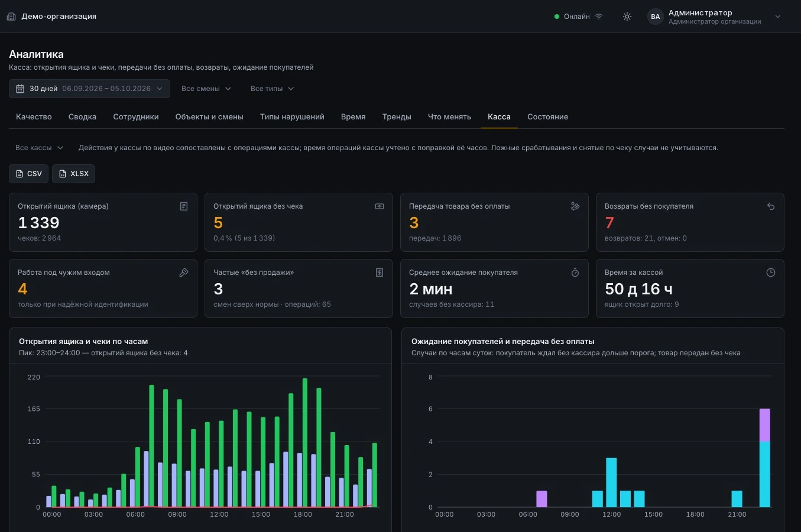Click the hand icon in the «Передача товара без оплаты» card
Viewport: 801px width, 532px height.
575,206
